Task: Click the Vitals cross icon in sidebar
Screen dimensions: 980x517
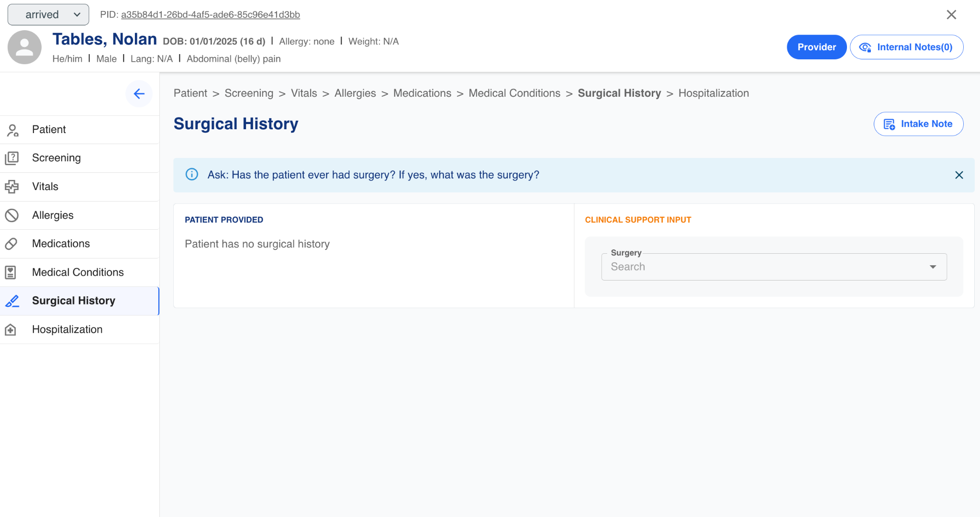Action: tap(12, 187)
